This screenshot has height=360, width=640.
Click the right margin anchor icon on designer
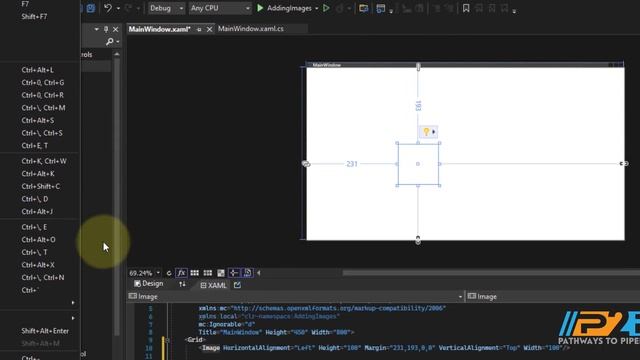(x=624, y=164)
